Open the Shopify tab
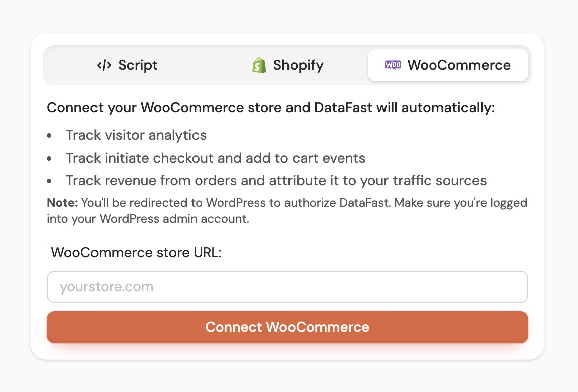578x392 pixels. (288, 65)
